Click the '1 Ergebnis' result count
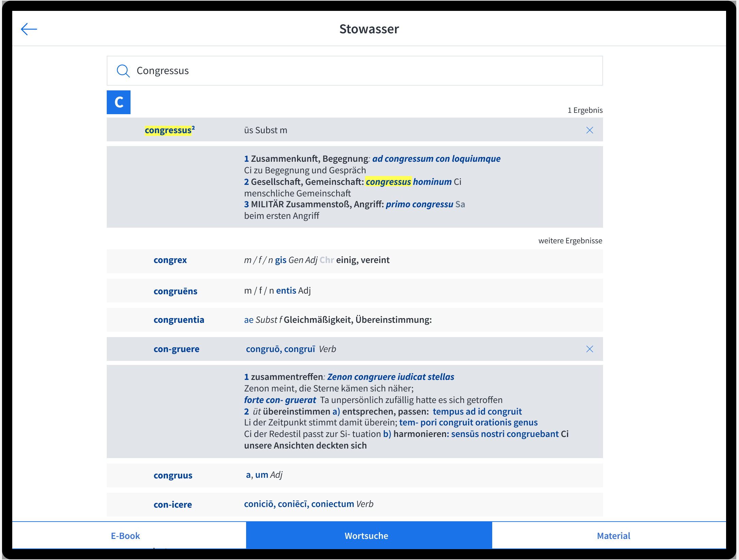Viewport: 739px width, 560px height. 585,110
